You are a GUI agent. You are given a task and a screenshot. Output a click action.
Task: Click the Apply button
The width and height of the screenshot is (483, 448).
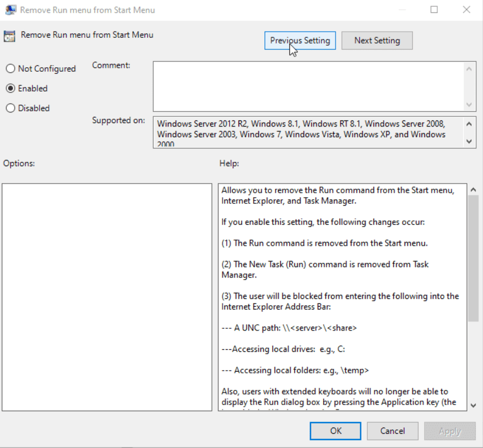(x=450, y=430)
